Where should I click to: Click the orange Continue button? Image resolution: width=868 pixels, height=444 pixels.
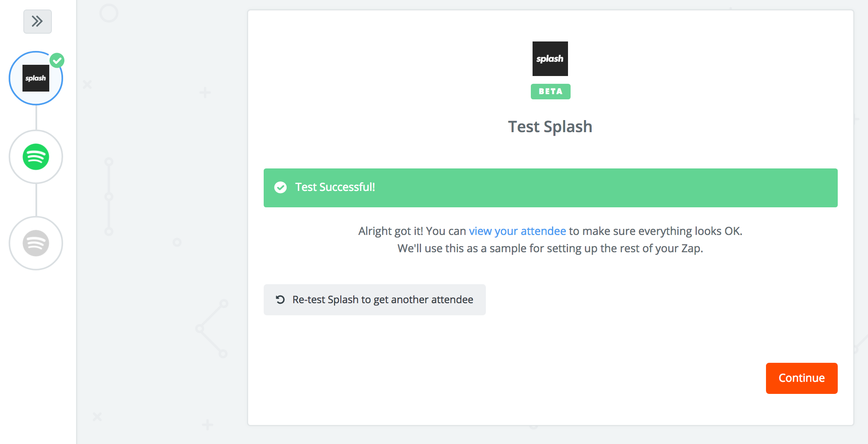(802, 378)
